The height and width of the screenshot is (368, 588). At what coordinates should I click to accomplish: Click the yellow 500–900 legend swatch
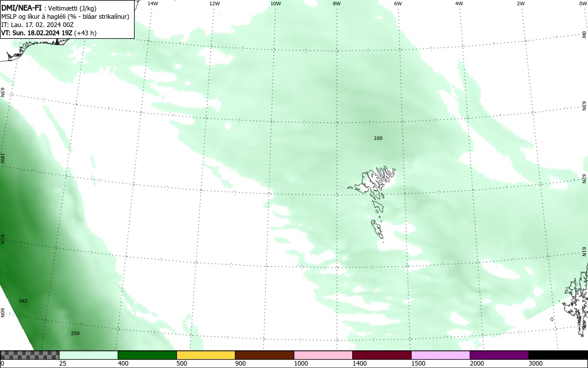(x=206, y=355)
